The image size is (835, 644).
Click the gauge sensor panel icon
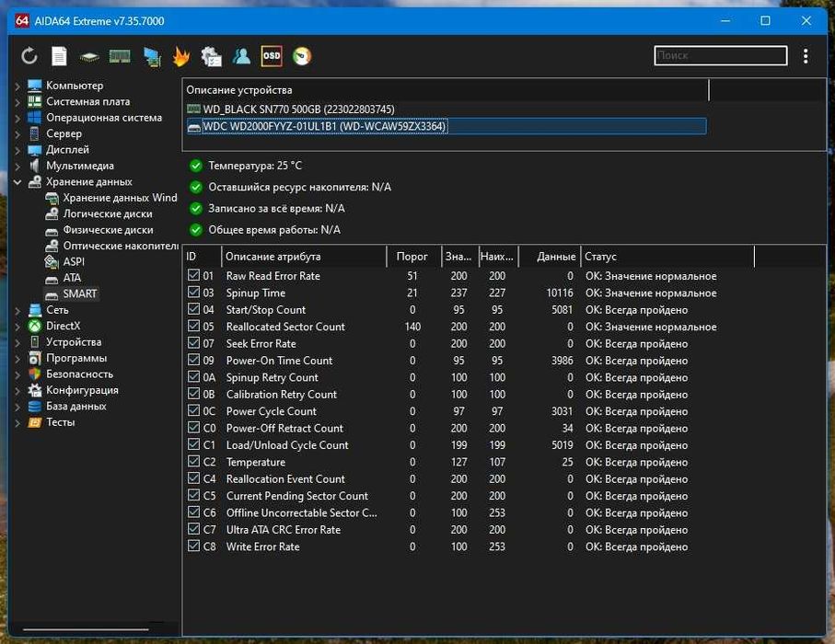click(302, 56)
